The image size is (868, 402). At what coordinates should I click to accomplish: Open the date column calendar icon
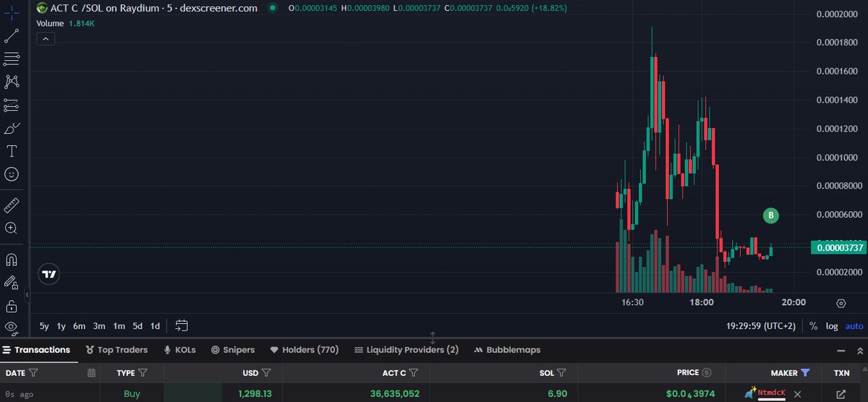point(91,373)
